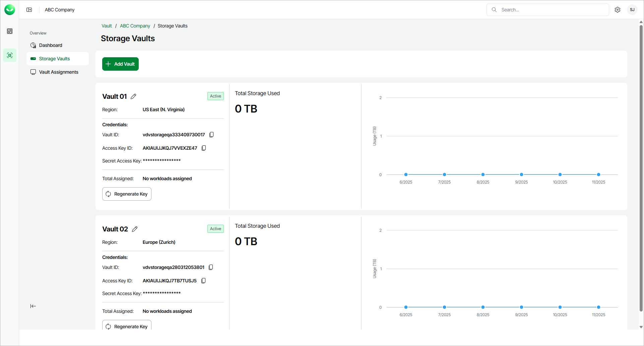This screenshot has height=346, width=644.
Task: Open the settings gear
Action: [x=618, y=10]
